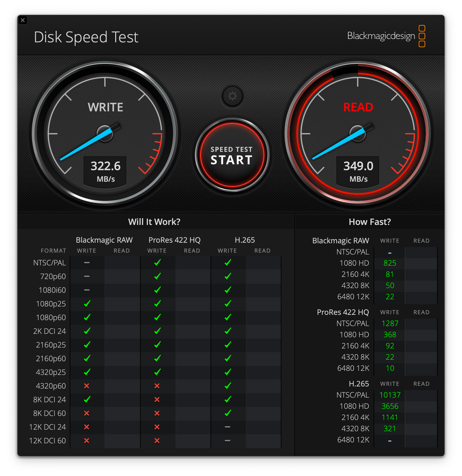Click Blackmagic RAW dash for NTSC/PAL

[x=87, y=263]
